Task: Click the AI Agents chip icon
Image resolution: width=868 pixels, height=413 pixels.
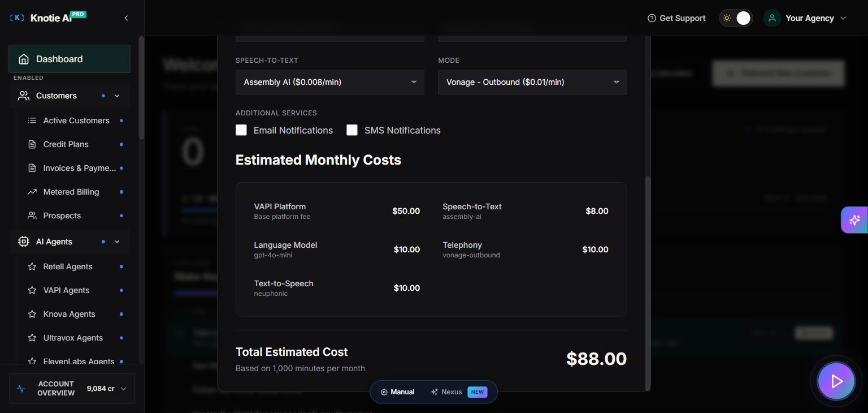Action: tap(24, 242)
